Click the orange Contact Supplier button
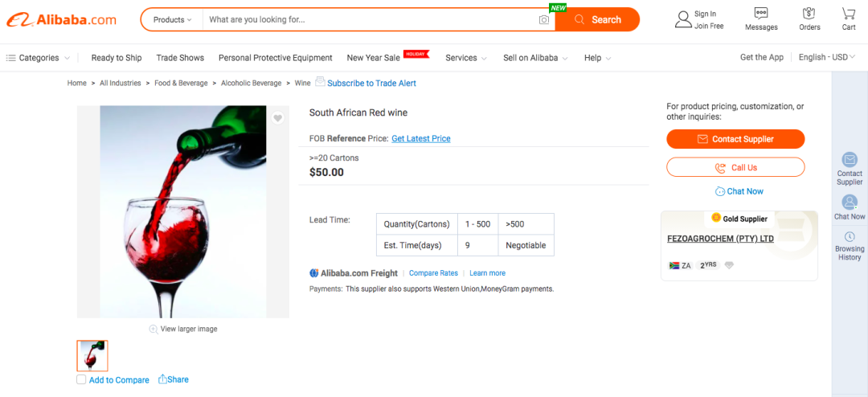Viewport: 868px width, 397px height. (x=735, y=139)
